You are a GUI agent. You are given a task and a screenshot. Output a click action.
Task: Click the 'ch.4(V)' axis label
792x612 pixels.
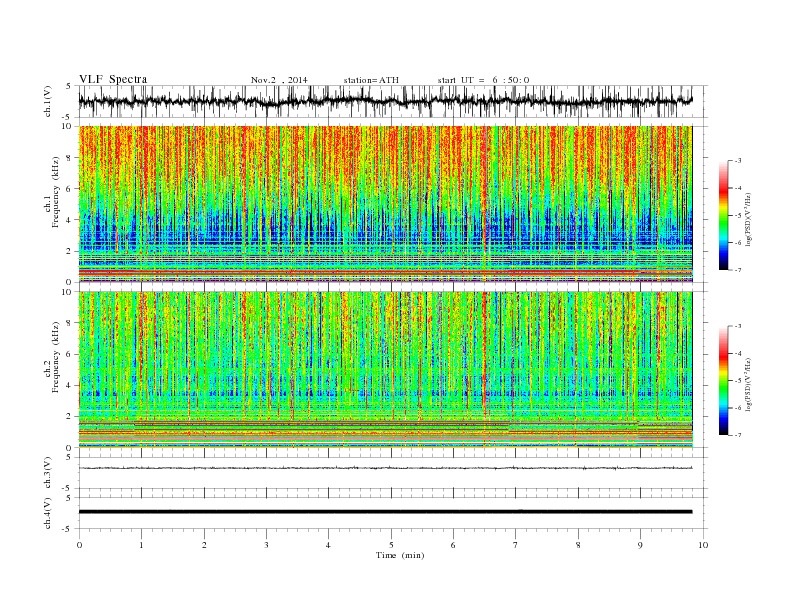coord(48,514)
